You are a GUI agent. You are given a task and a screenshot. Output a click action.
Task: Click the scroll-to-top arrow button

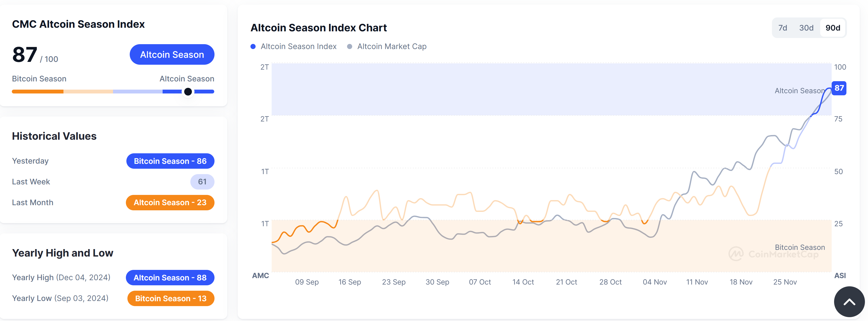click(849, 302)
